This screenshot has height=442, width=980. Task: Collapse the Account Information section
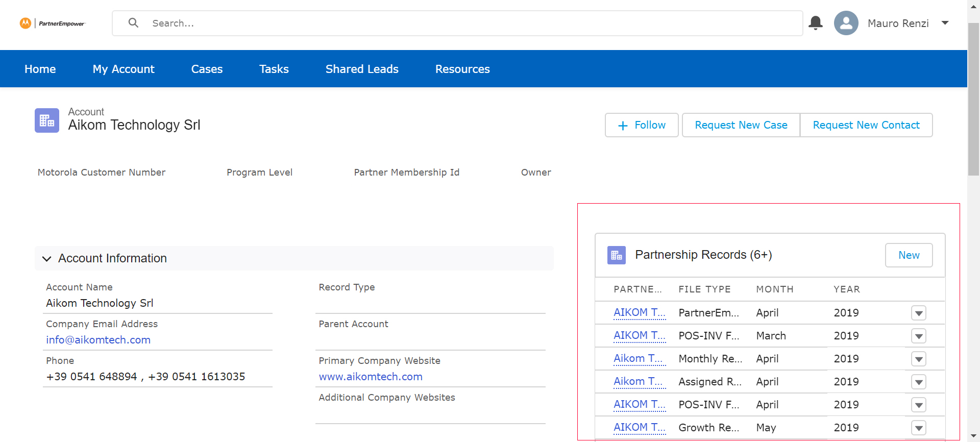47,259
